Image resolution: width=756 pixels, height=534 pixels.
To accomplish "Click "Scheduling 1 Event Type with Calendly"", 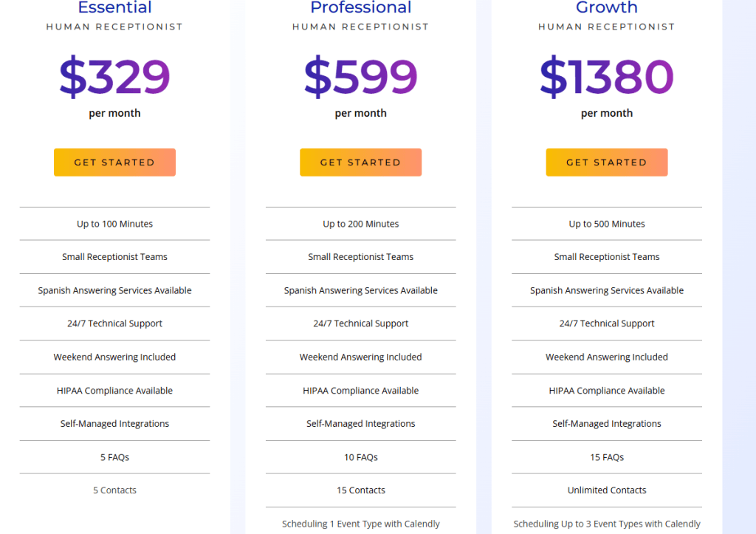I will [360, 524].
